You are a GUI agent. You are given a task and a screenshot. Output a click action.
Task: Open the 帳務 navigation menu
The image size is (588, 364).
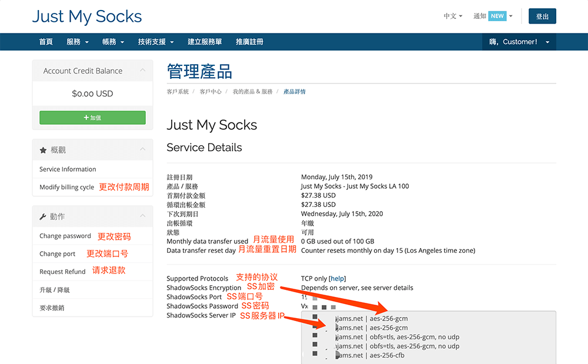pyautogui.click(x=113, y=42)
